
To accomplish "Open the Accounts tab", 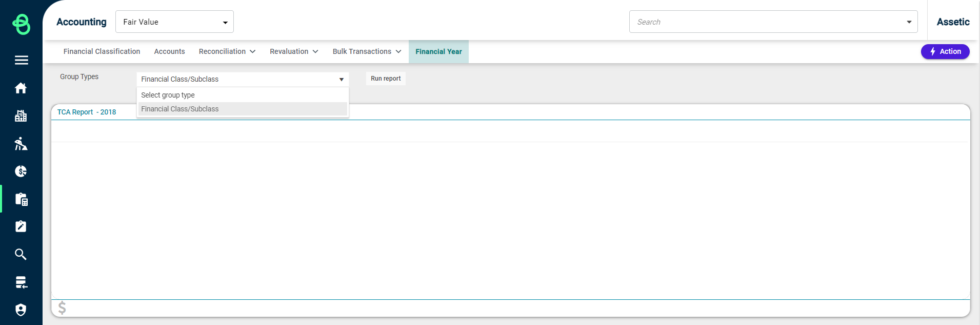I will 169,51.
